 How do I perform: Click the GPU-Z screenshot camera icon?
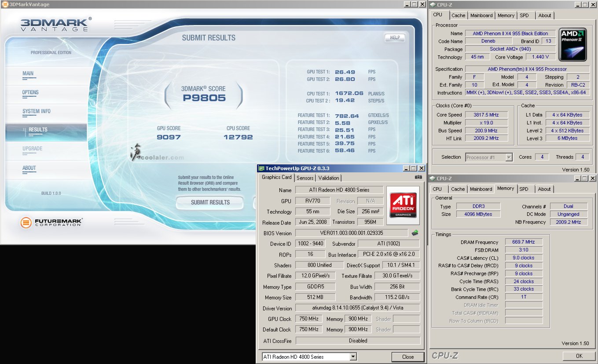click(418, 177)
